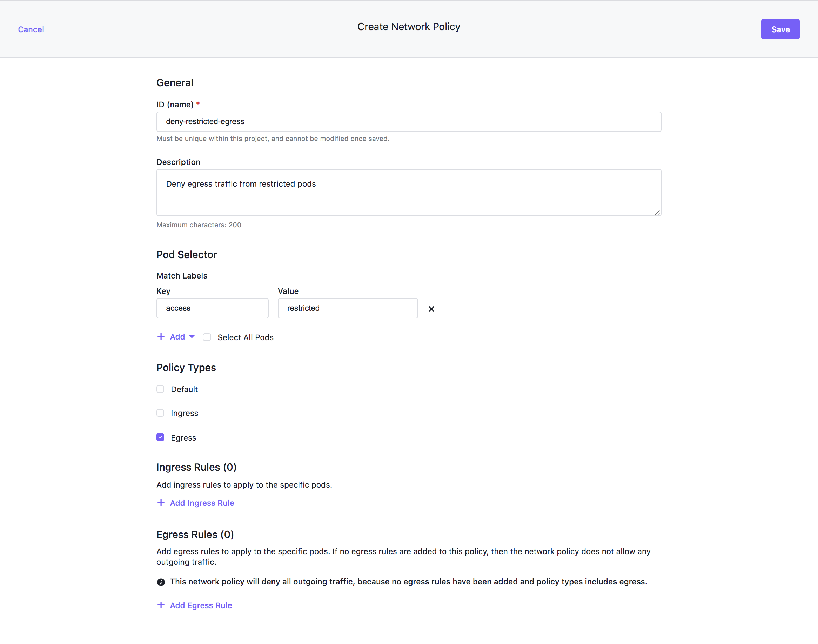
Task: Uncheck the Egress policy type
Action: [x=161, y=437]
